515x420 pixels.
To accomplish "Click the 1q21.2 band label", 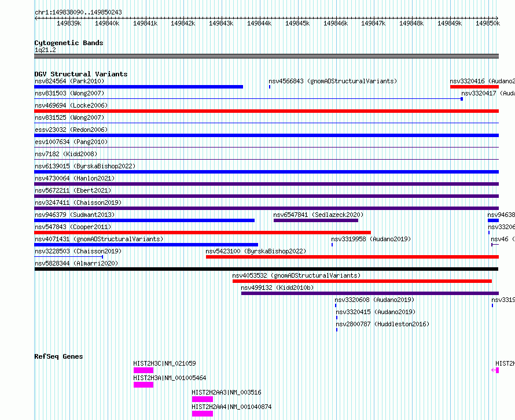I will pyautogui.click(x=45, y=50).
